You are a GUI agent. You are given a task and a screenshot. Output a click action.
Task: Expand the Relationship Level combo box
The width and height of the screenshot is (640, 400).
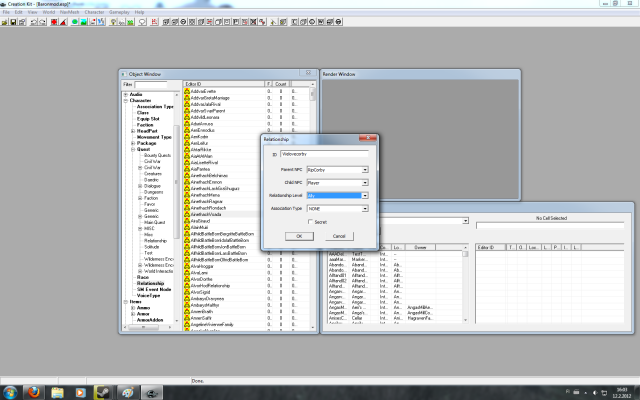point(365,195)
